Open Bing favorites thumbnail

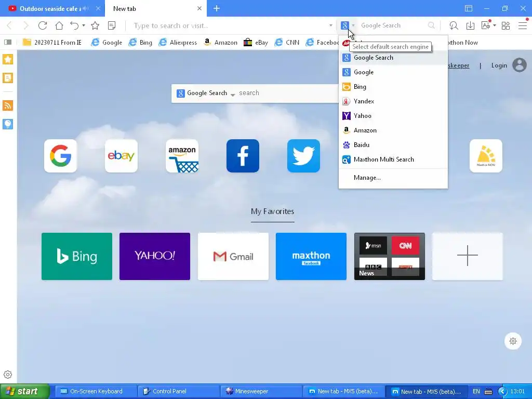pos(77,256)
